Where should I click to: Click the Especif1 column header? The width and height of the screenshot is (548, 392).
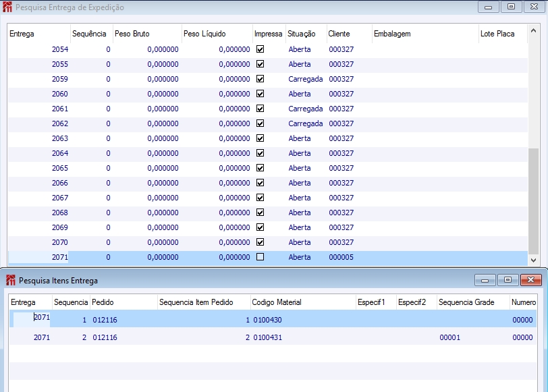click(376, 302)
